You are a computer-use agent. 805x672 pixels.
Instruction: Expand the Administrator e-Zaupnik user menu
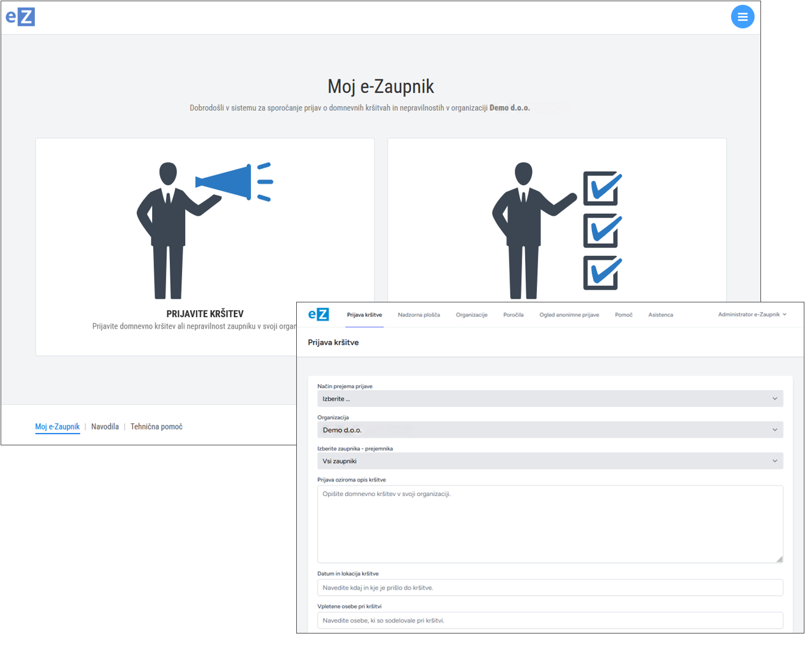click(x=752, y=315)
